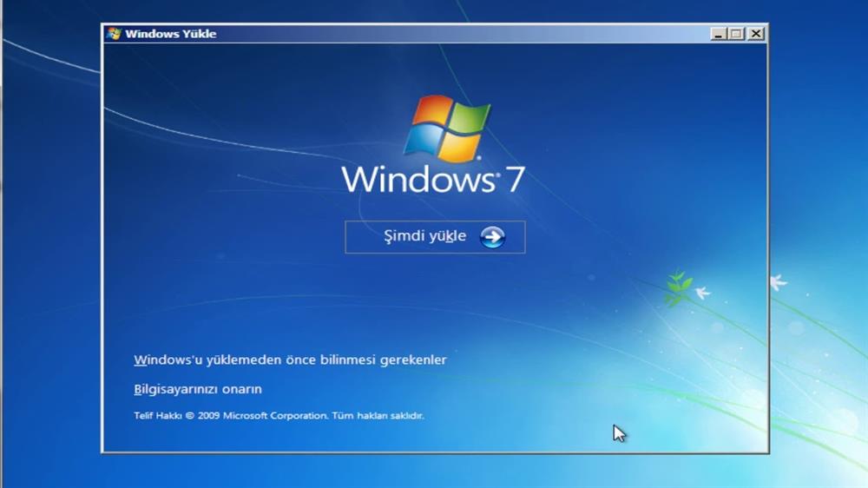Maximize the Windows Yükle window
868x488 pixels.
click(x=737, y=34)
